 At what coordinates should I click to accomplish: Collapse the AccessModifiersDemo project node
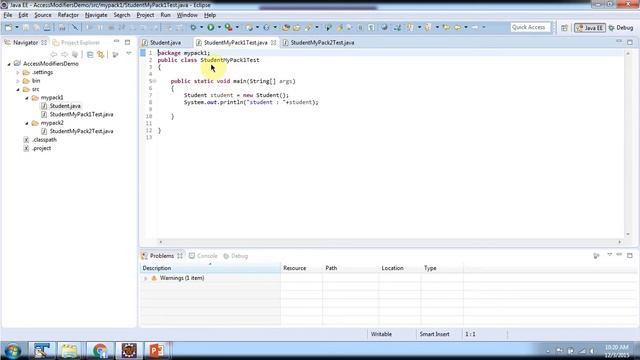pos(9,64)
